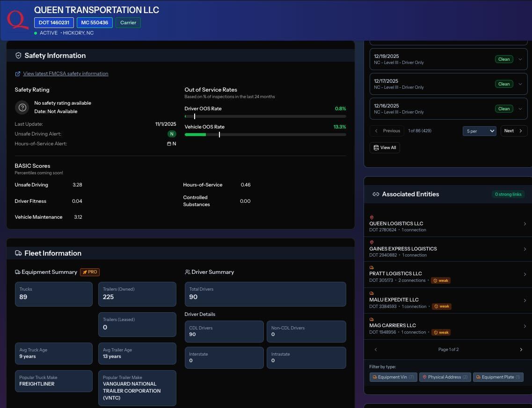Click the Unsafe Driving Alert N indicator

(x=172, y=134)
